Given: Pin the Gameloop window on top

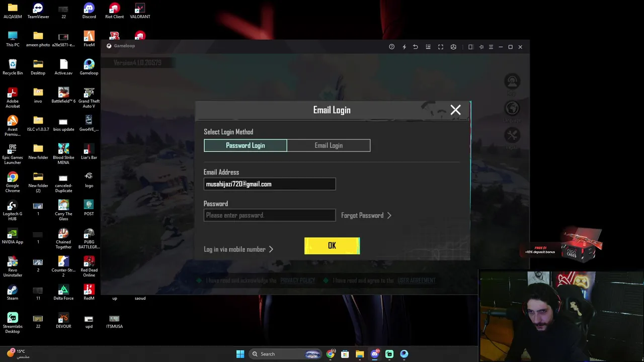Looking at the screenshot, I should tap(481, 47).
